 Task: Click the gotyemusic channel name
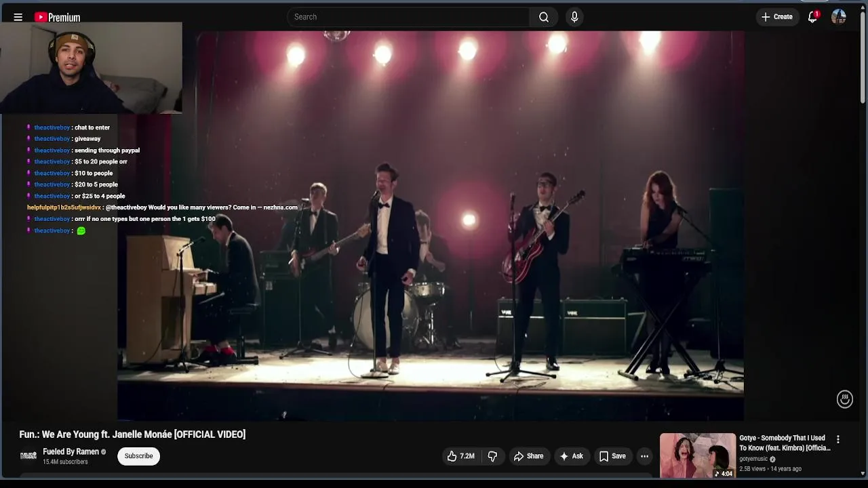point(753,459)
